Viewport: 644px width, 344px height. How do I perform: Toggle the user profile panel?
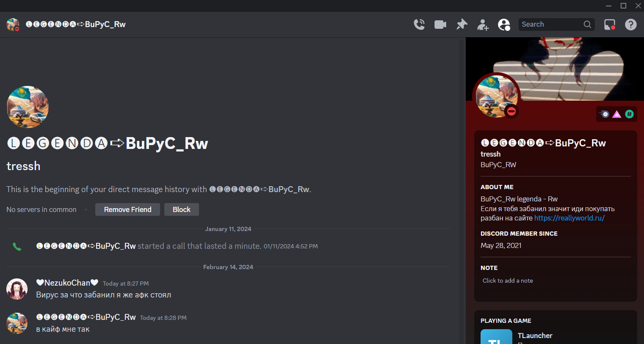[x=504, y=25]
